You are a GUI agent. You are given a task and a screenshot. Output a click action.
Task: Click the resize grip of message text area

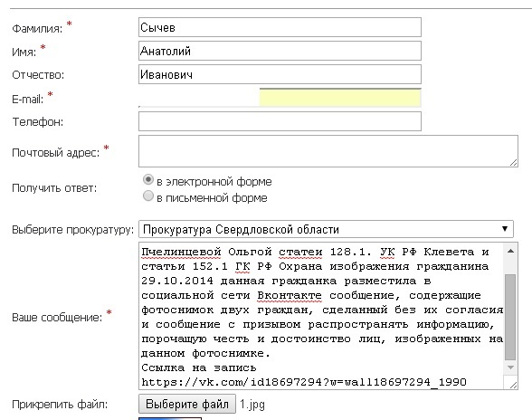click(514, 385)
